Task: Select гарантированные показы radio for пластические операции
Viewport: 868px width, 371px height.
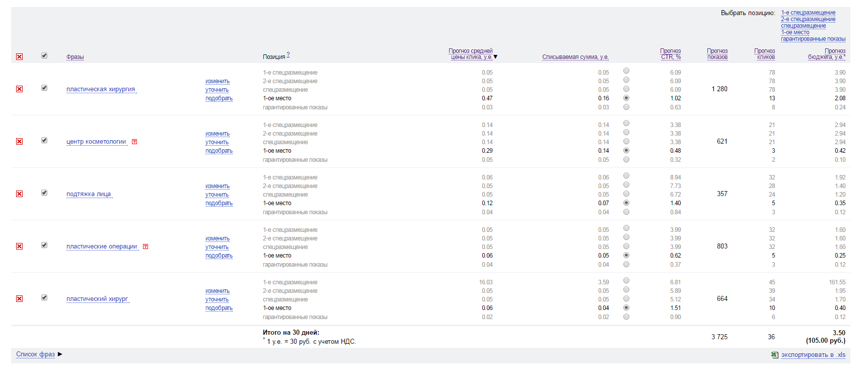Action: [x=626, y=264]
